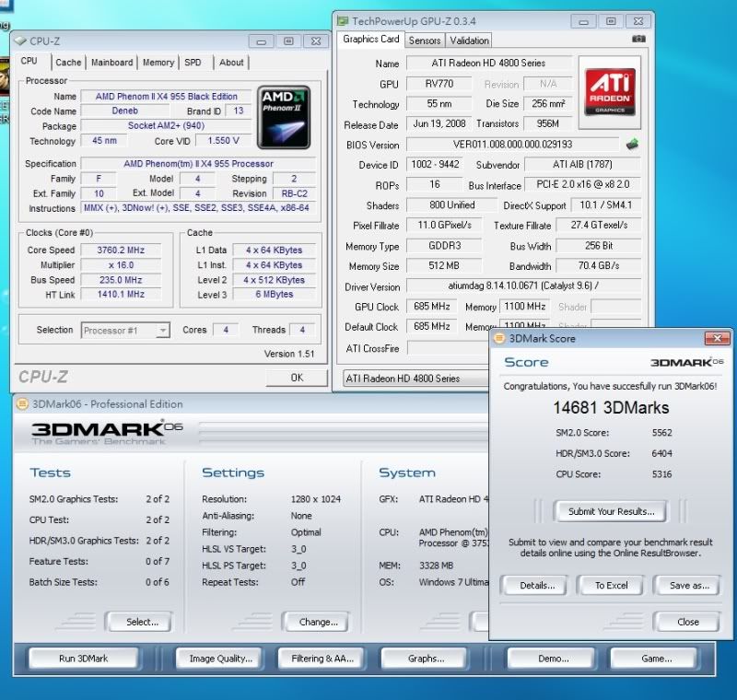Open the Memory tab in CPU-Z

(158, 63)
